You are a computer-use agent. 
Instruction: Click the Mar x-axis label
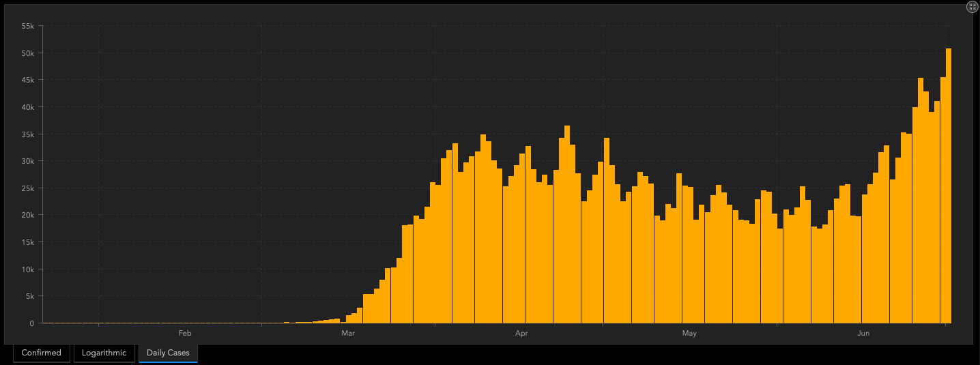(348, 334)
